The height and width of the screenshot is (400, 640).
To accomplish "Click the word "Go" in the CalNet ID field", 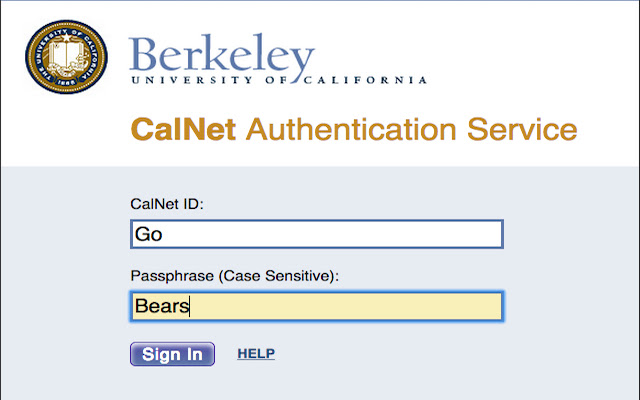I will tap(148, 235).
